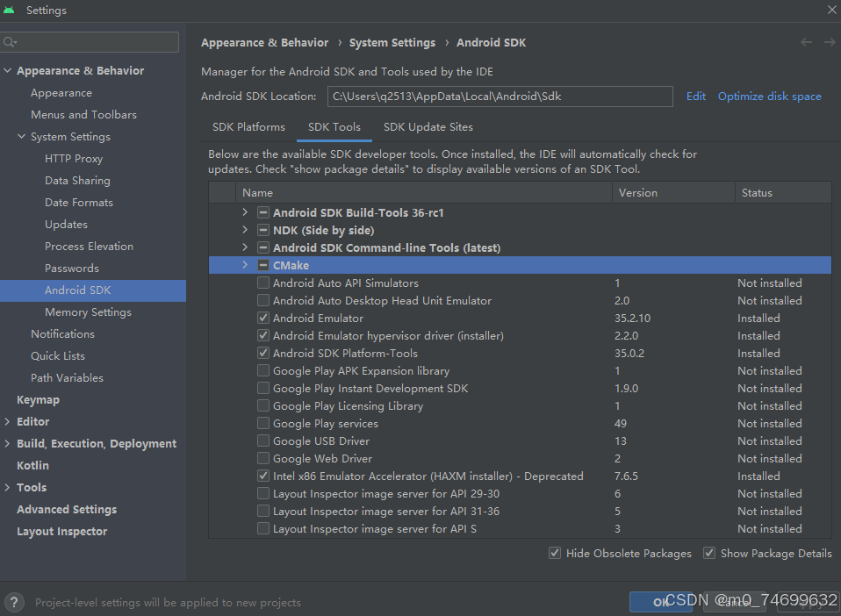Close the Settings dialog

point(831,10)
